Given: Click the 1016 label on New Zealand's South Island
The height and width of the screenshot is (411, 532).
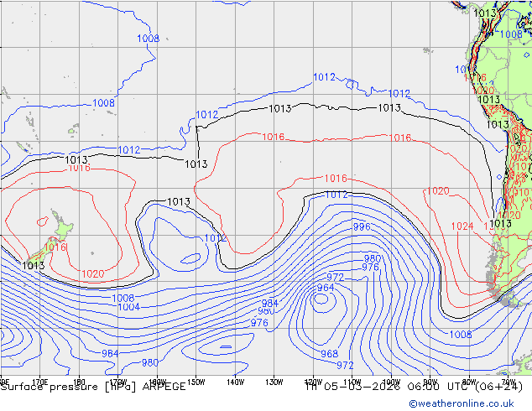Looking at the screenshot, I should [55, 247].
